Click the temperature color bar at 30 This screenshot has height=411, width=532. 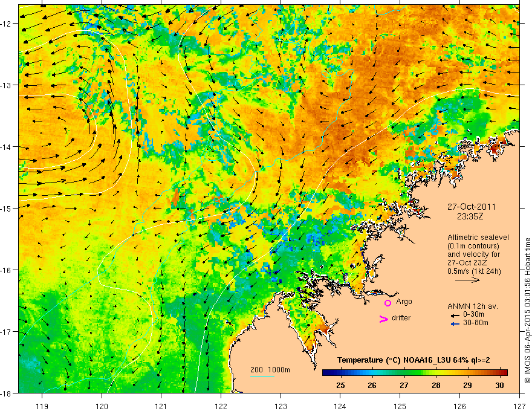pos(499,372)
